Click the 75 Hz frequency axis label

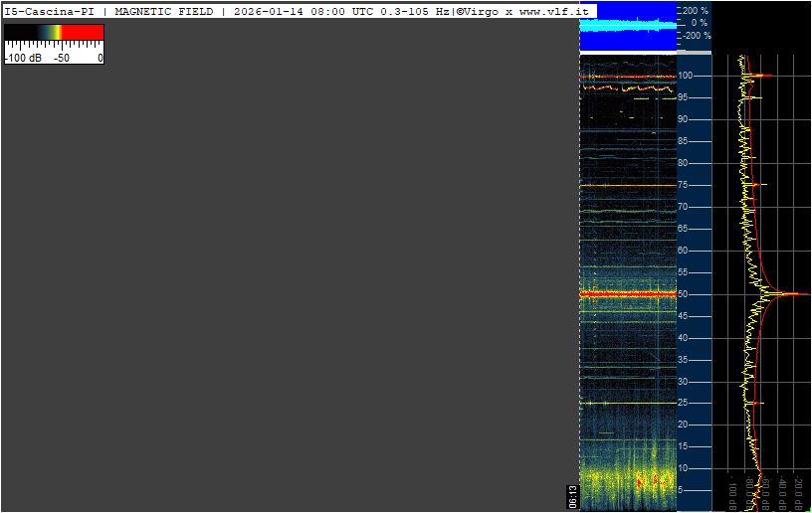[684, 185]
